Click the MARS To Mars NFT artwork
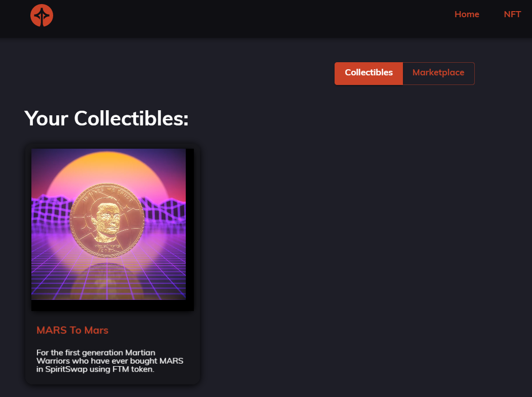 click(x=108, y=224)
